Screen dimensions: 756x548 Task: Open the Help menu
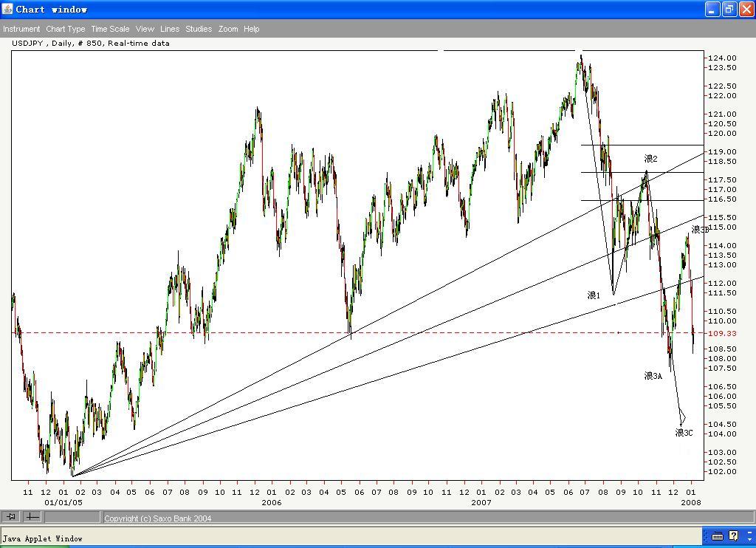click(x=251, y=29)
